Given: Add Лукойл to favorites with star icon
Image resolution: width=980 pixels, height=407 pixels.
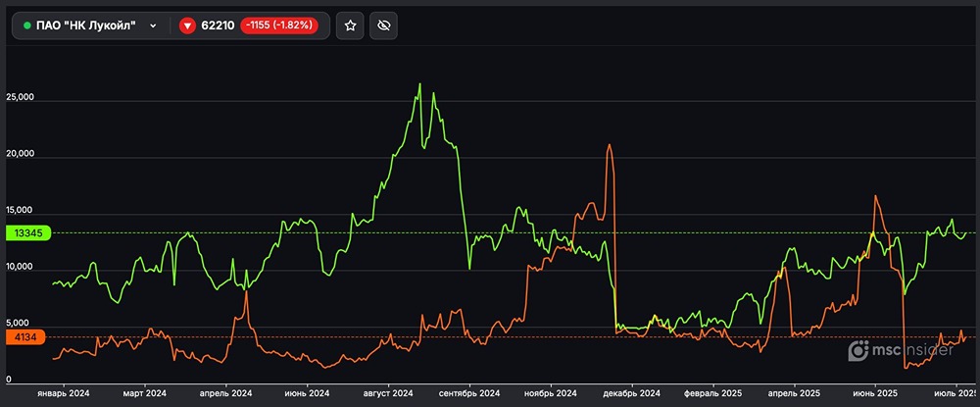Looking at the screenshot, I should coord(350,25).
